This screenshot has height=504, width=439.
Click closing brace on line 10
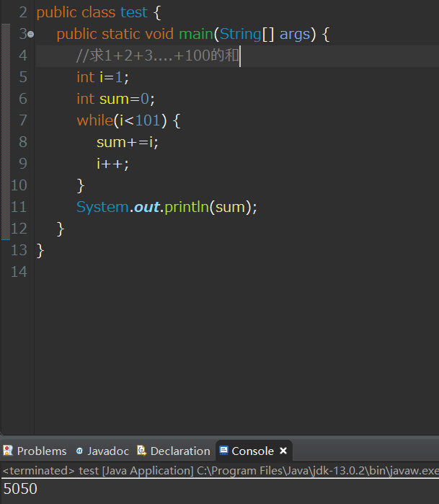click(81, 185)
